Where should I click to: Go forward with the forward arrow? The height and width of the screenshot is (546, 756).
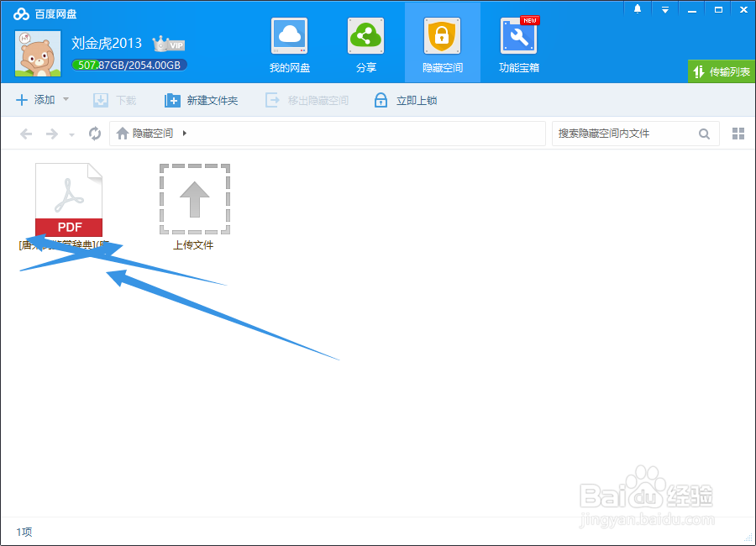(x=51, y=134)
